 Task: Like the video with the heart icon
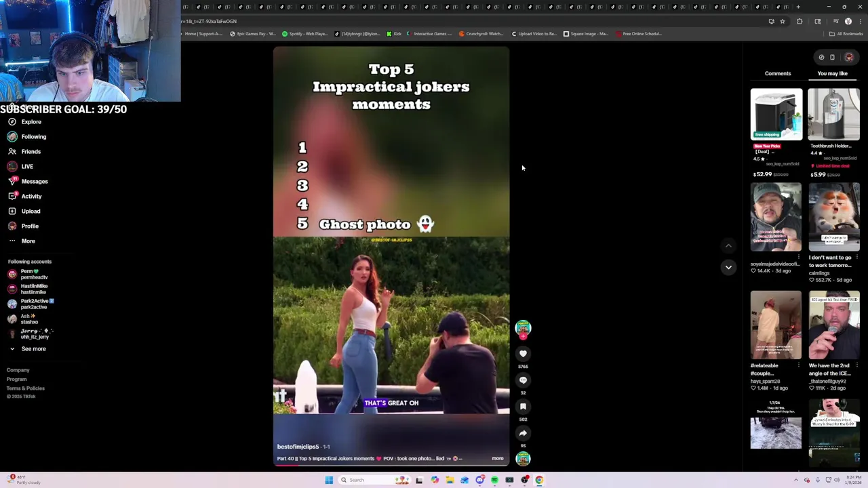coord(523,354)
